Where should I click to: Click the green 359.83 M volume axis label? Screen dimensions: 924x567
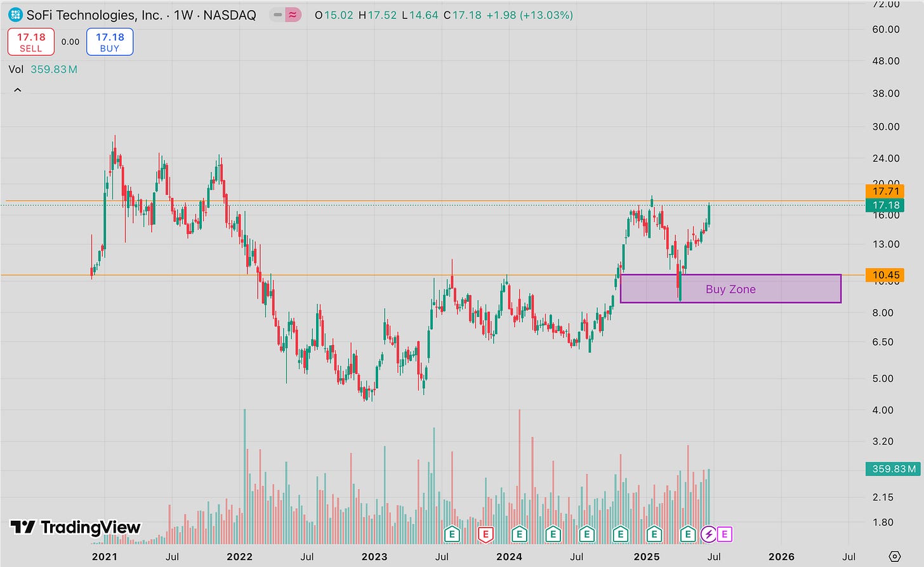click(894, 469)
